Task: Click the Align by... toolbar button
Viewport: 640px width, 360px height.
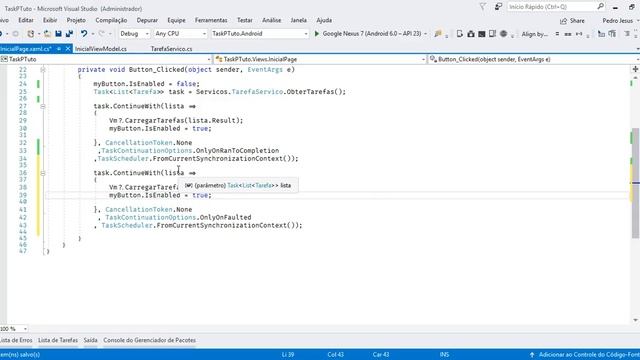Action: [x=534, y=34]
